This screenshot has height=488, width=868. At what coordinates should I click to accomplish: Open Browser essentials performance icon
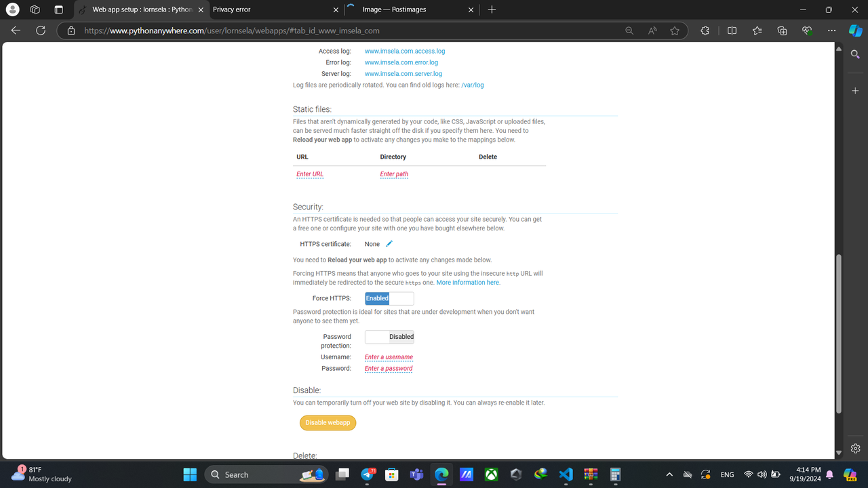pyautogui.click(x=807, y=30)
